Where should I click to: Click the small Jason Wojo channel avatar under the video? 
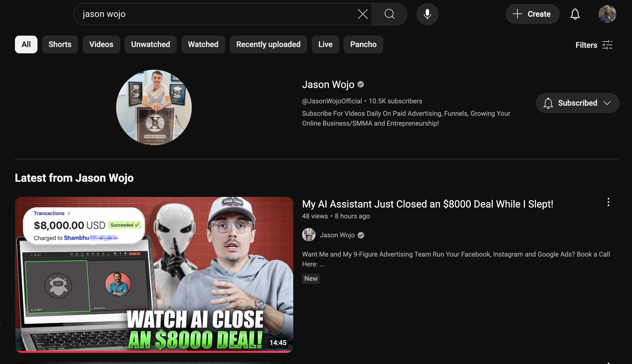coord(309,235)
